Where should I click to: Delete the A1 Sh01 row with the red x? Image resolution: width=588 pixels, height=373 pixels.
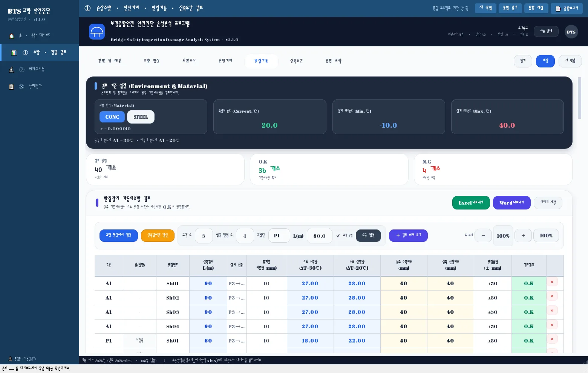pyautogui.click(x=552, y=282)
